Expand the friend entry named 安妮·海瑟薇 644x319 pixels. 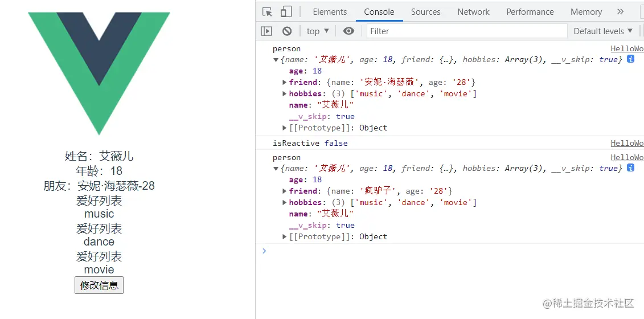tap(284, 82)
